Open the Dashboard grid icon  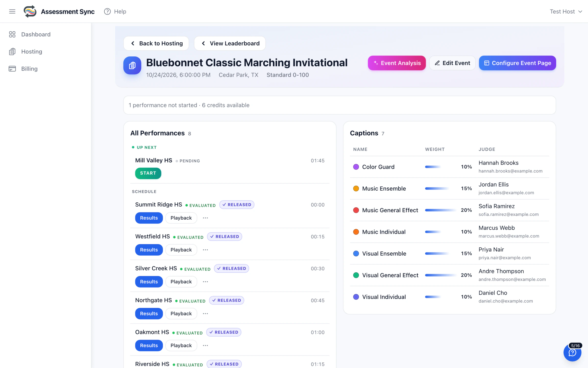point(12,34)
